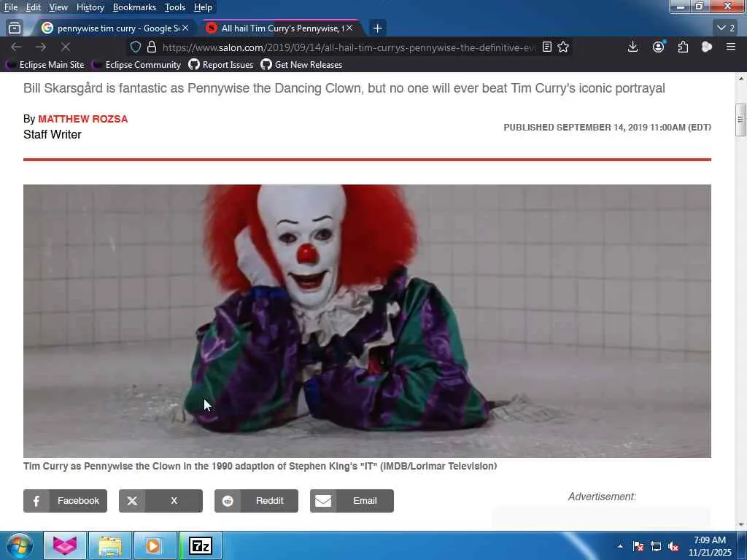Close the All hail Tim Curry's Pennywise tab
The width and height of the screenshot is (747, 560).
pyautogui.click(x=349, y=28)
